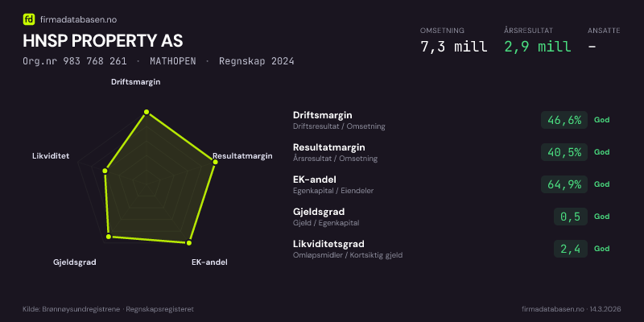Click the Ansatte value in the header

592,47
